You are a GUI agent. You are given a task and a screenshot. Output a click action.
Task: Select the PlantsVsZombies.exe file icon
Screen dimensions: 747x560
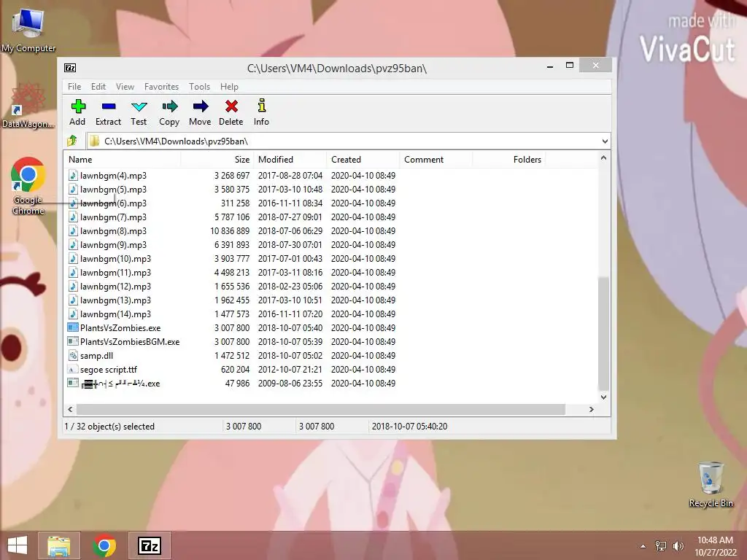click(x=72, y=327)
